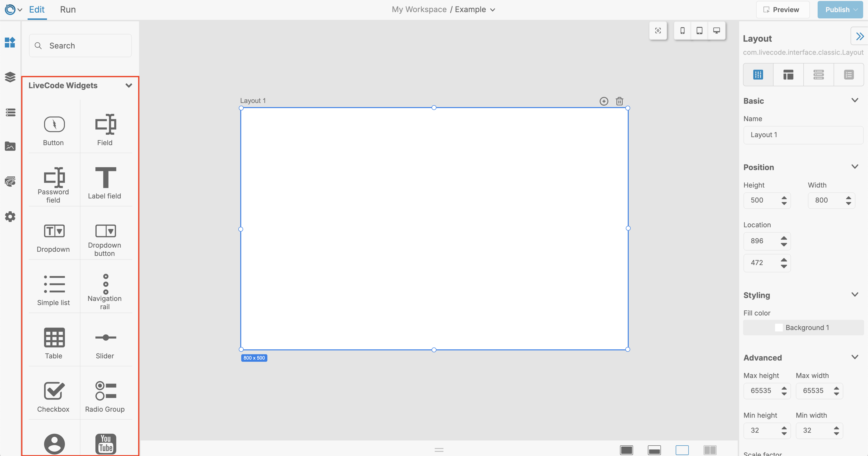This screenshot has height=456, width=868.
Task: Open the Publish dropdown arrow
Action: tap(855, 10)
